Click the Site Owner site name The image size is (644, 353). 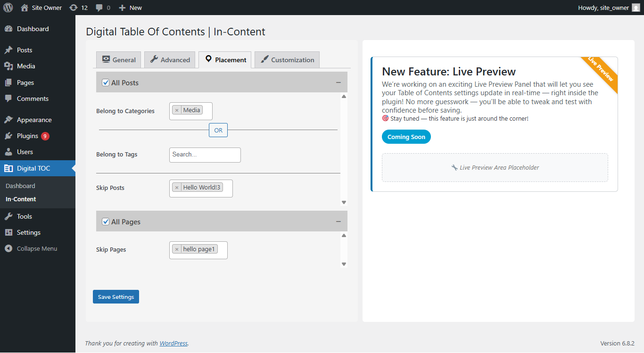point(47,8)
